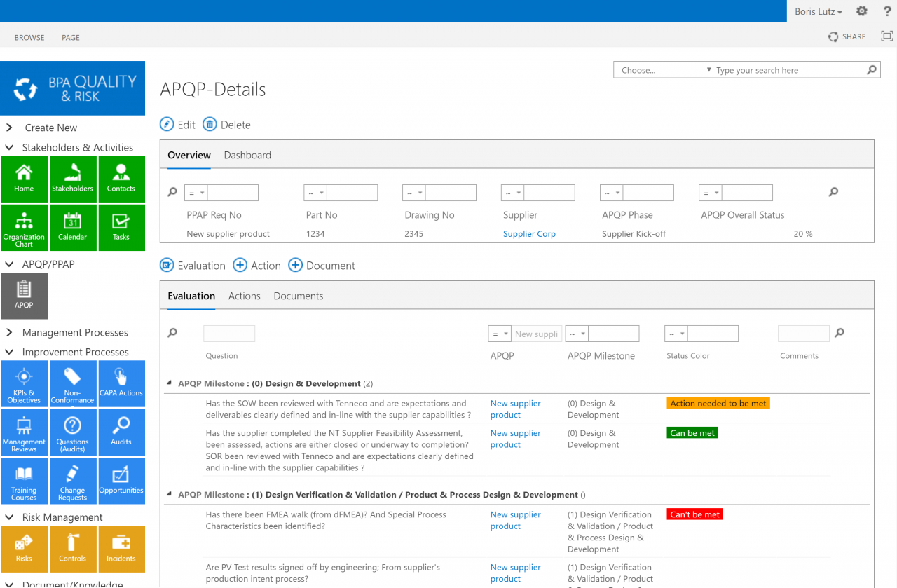Switch to the Actions tab
897x588 pixels.
[244, 296]
